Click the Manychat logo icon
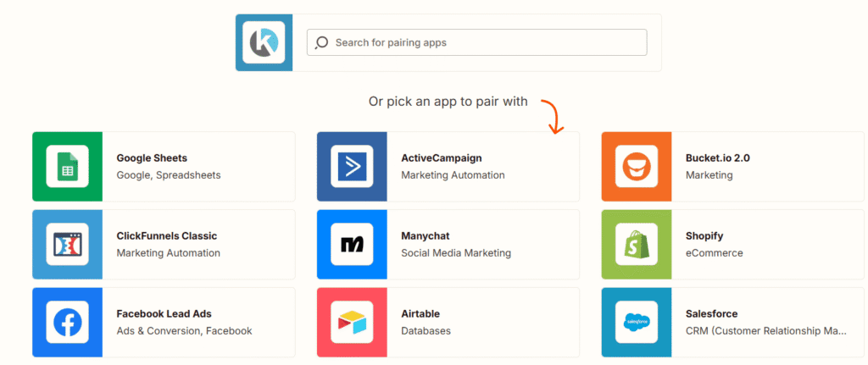The image size is (868, 365). pyautogui.click(x=352, y=245)
